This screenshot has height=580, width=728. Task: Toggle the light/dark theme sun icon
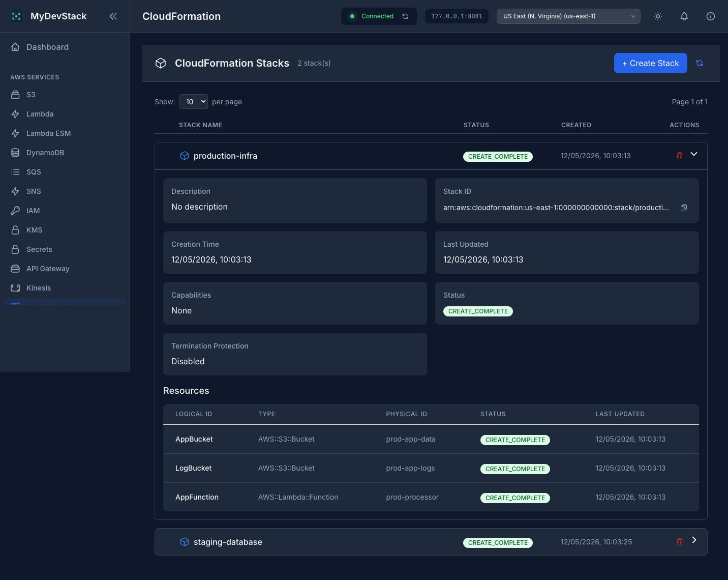(x=658, y=16)
